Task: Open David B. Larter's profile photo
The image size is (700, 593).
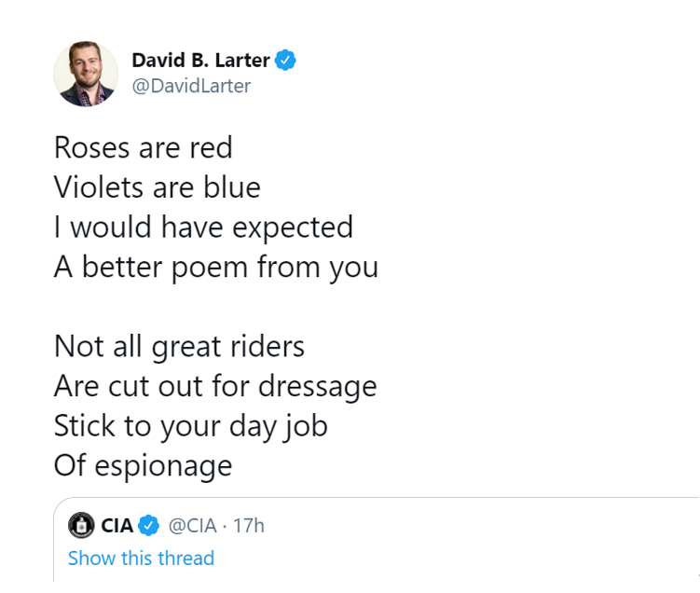Action: 86,74
